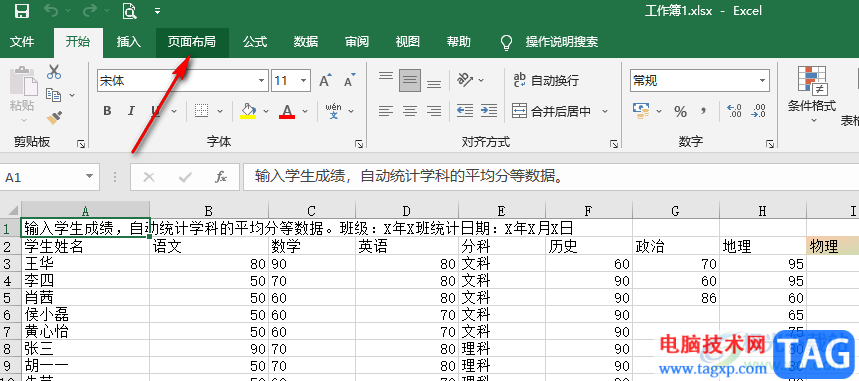Expand font color dropdown arrow
Viewport: 859px width, 381px height.
(x=305, y=111)
